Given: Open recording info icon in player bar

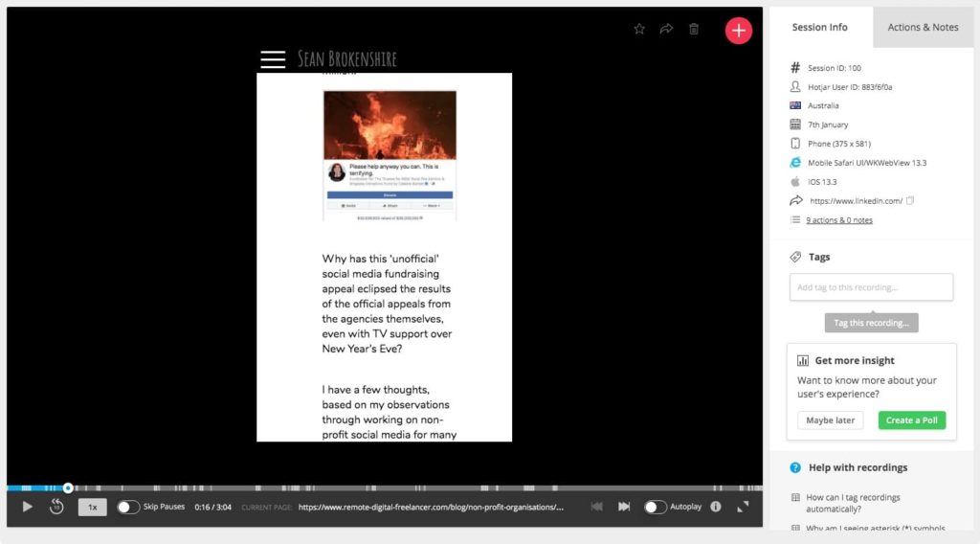Looking at the screenshot, I should coord(716,507).
